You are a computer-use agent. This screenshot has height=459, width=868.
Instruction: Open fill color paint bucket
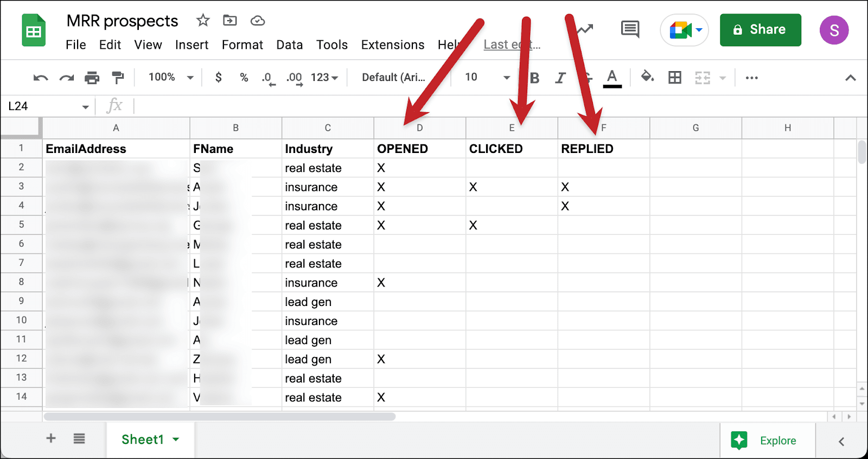pyautogui.click(x=647, y=77)
